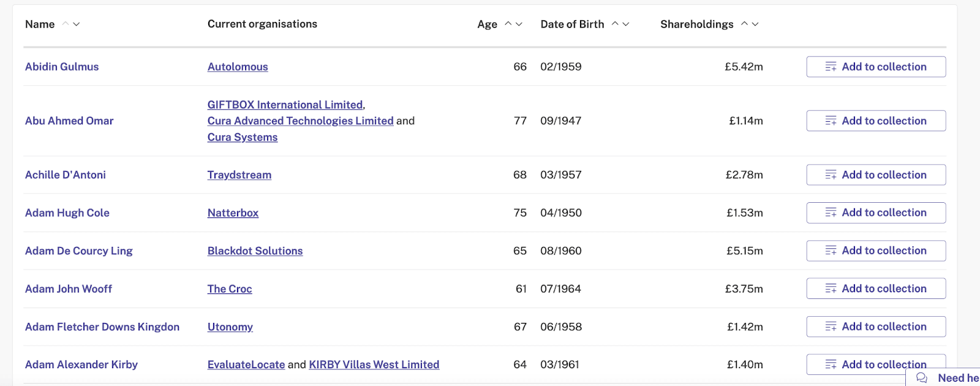
Task: Open Adam Hugh Cole profile
Action: point(67,213)
